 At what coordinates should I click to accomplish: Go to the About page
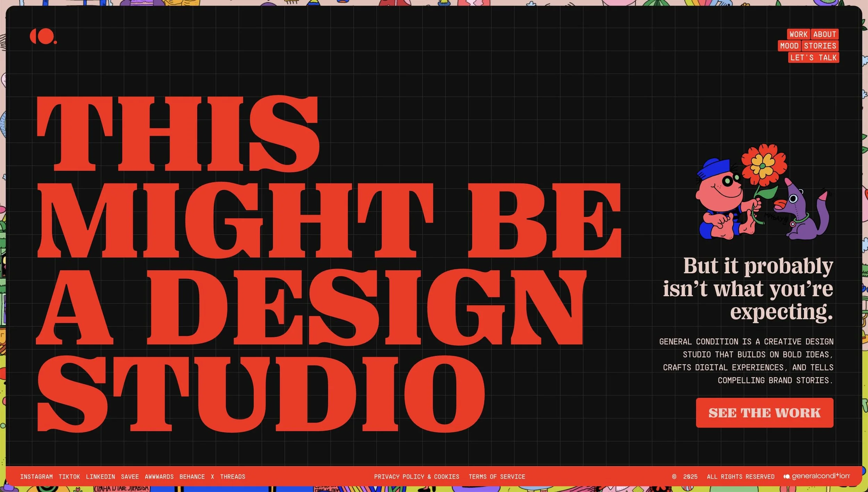[x=825, y=34]
